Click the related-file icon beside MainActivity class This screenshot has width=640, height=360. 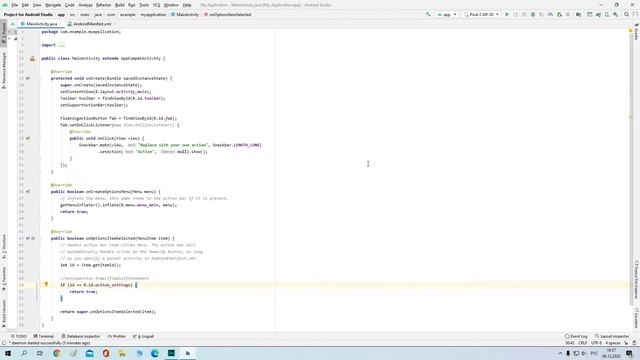(x=32, y=58)
